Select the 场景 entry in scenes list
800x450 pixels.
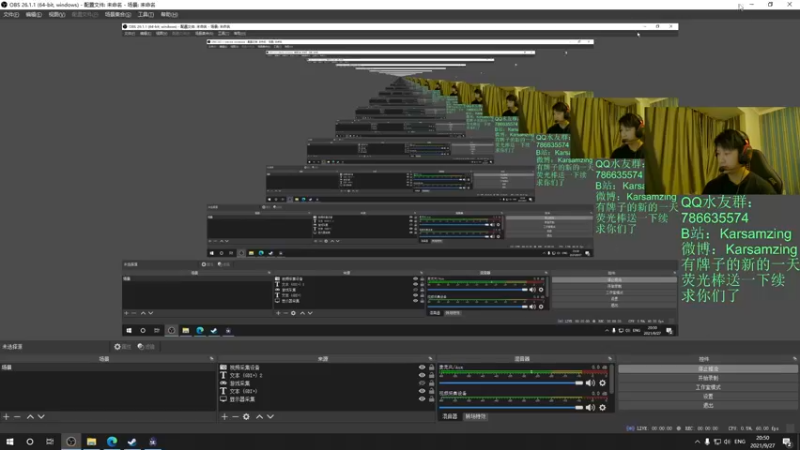coord(108,367)
